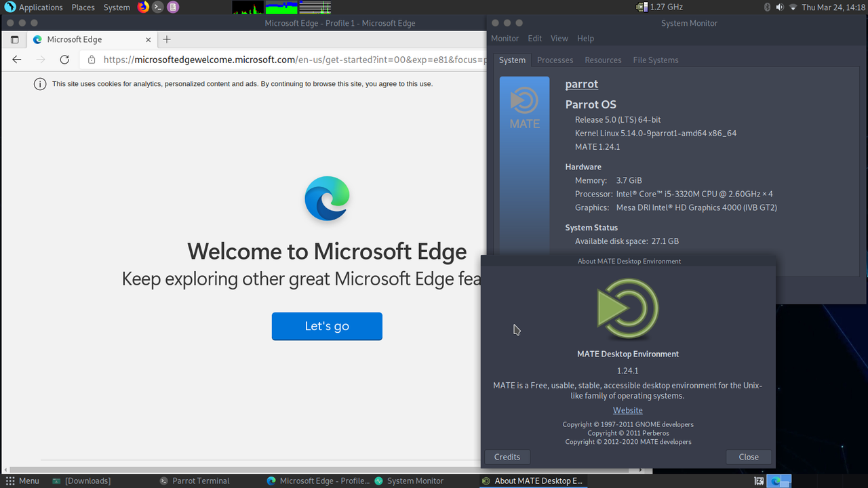Open the Places menu
Image resolution: width=868 pixels, height=488 pixels.
tap(83, 7)
